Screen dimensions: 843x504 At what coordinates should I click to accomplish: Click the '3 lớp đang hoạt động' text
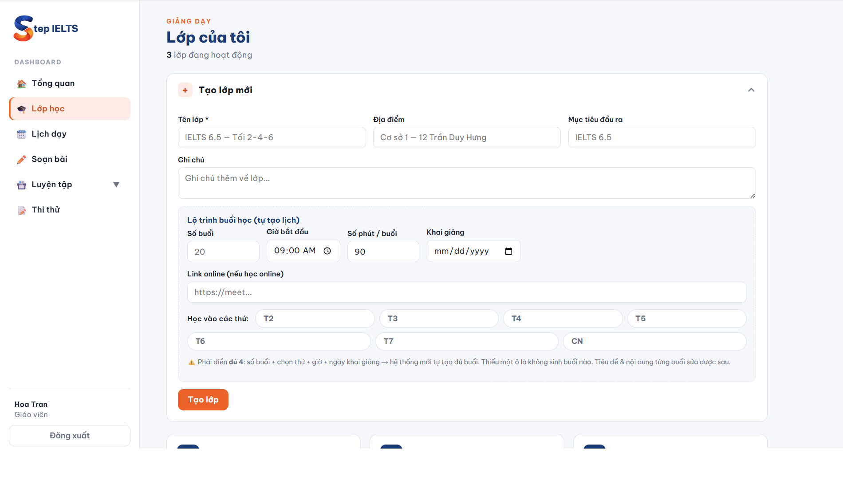[209, 55]
